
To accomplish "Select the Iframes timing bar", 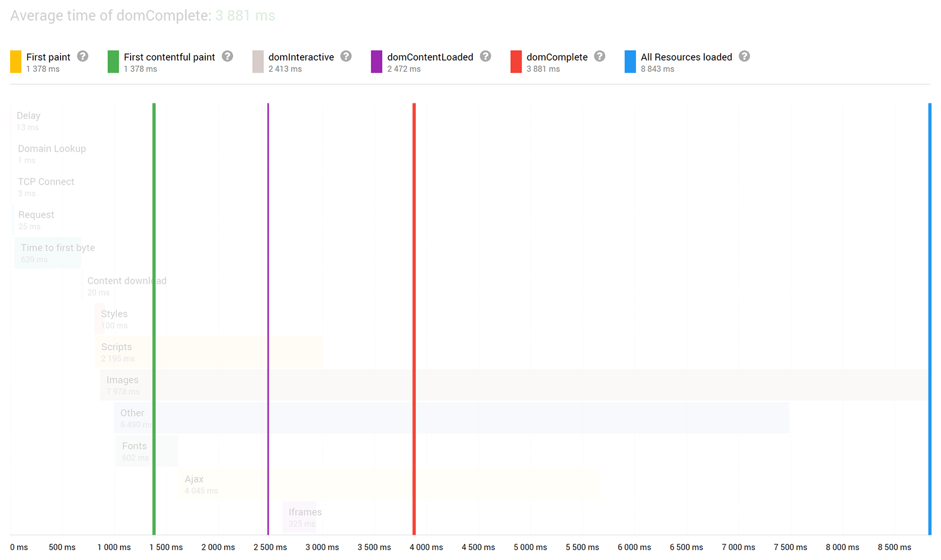I will coord(299,517).
